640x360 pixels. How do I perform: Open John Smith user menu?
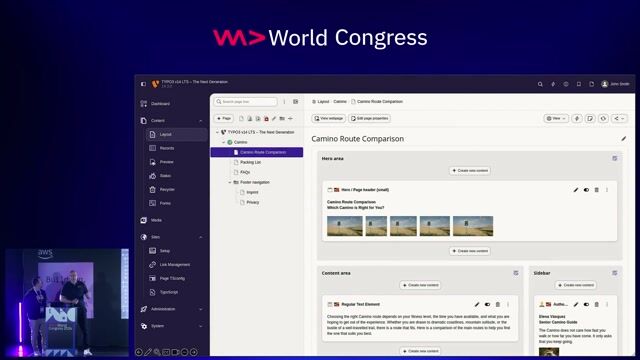point(615,84)
